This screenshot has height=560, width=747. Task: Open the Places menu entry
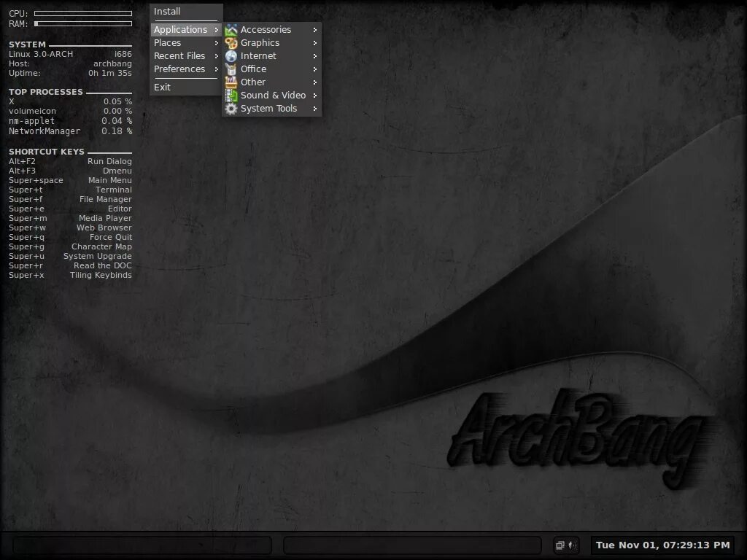pyautogui.click(x=186, y=43)
